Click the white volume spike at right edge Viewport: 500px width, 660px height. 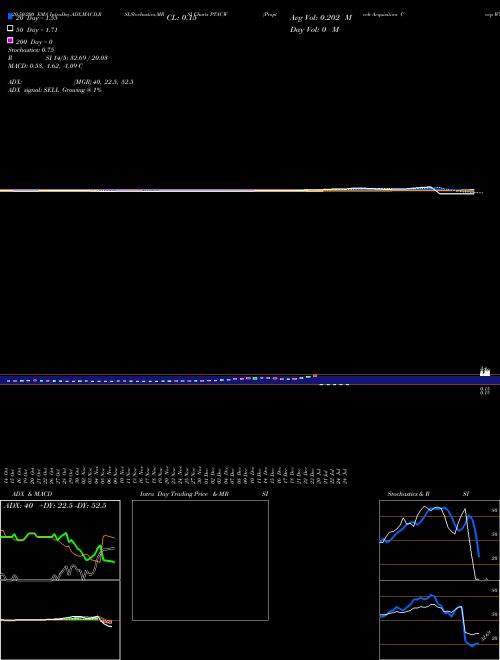coord(485,372)
